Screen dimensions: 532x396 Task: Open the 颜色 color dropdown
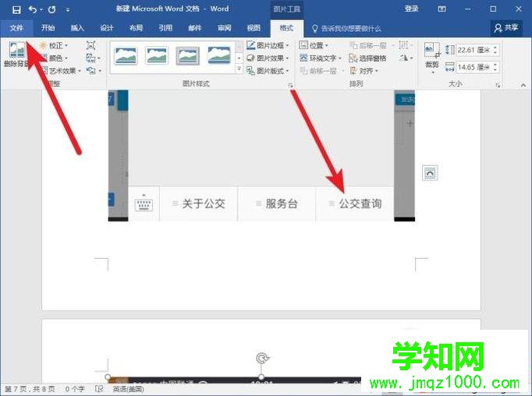coord(54,58)
